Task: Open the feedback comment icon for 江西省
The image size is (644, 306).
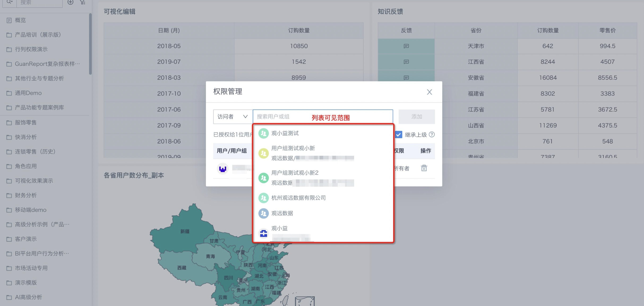Action: (406, 62)
